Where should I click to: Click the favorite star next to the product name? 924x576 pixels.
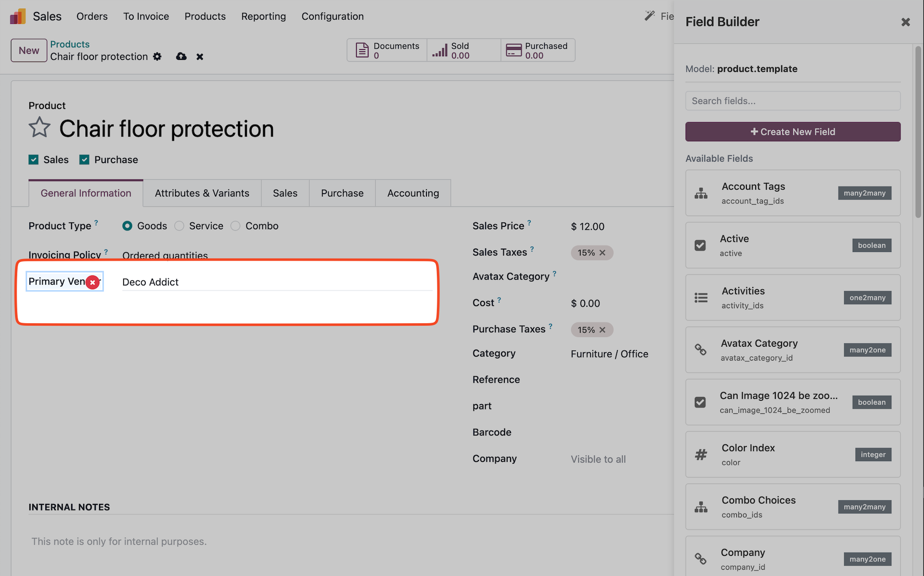click(x=39, y=128)
